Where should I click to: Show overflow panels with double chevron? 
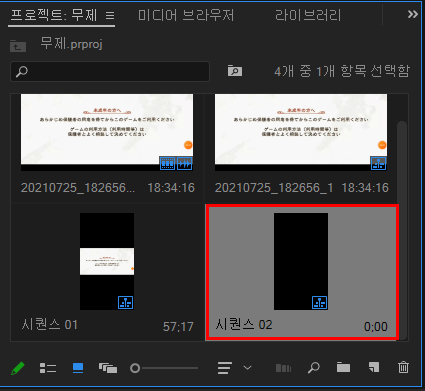[x=413, y=14]
